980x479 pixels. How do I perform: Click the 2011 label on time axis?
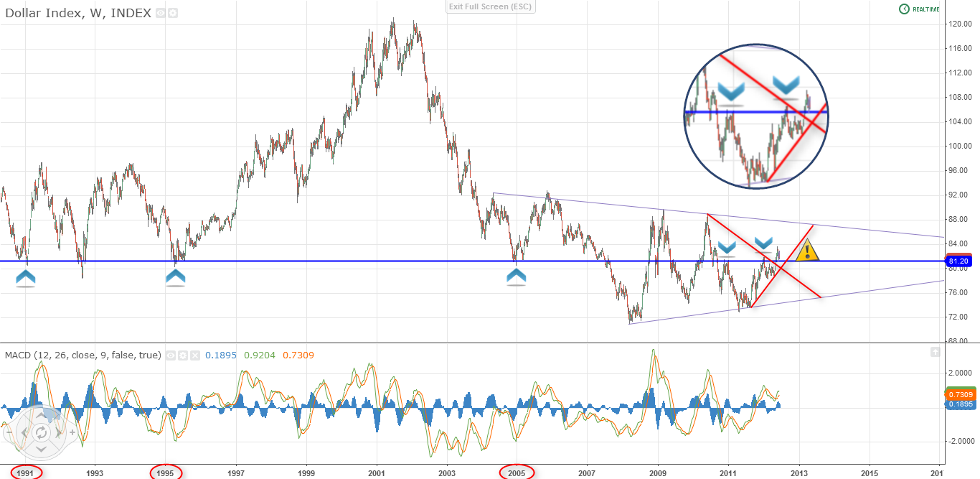(728, 473)
